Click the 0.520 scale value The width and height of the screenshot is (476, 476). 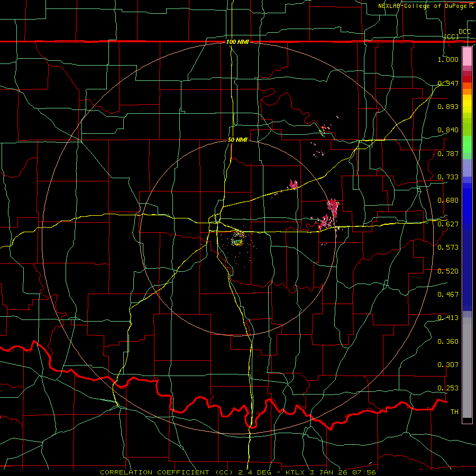pyautogui.click(x=448, y=271)
